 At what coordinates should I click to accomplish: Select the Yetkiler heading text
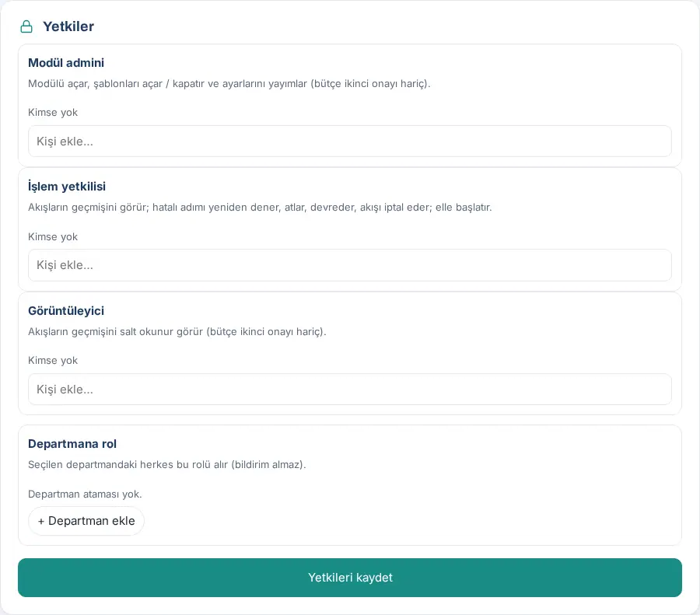pos(68,26)
